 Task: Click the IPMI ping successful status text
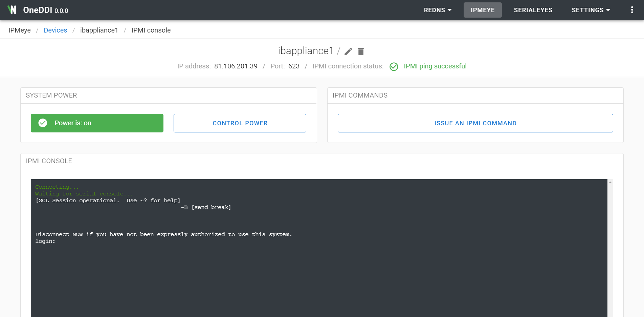[x=435, y=66]
